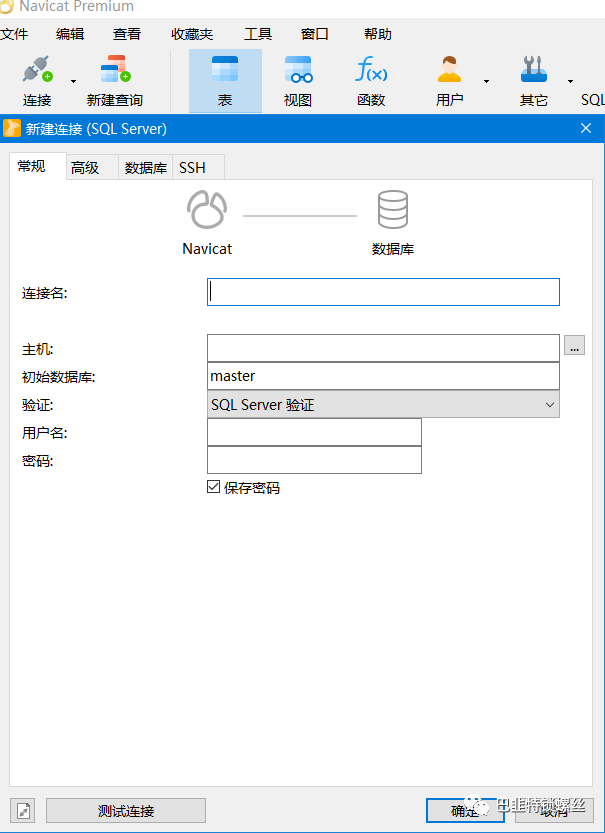Click the host browse '...' button
Viewport: 605px width, 833px height.
click(574, 345)
